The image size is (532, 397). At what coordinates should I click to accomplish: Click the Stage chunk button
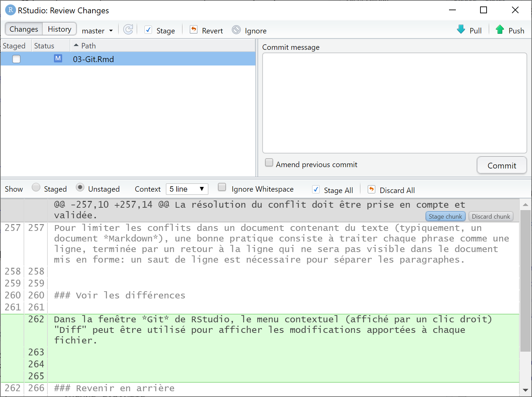(x=445, y=216)
